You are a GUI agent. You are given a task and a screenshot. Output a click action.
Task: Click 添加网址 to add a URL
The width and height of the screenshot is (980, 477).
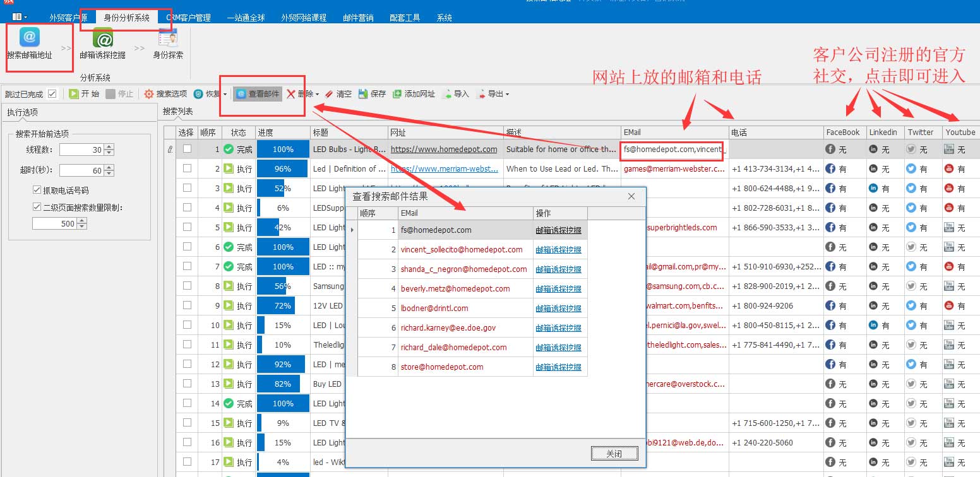(397, 94)
